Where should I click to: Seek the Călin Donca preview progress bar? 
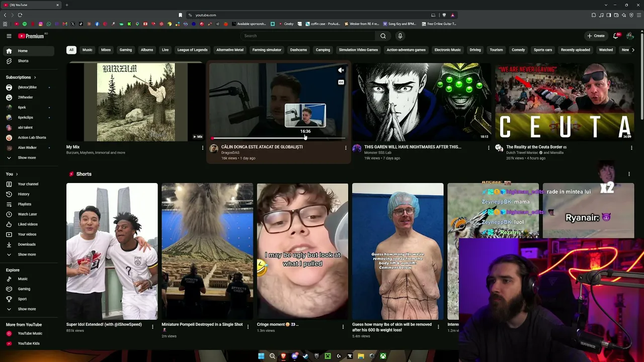coord(279,138)
